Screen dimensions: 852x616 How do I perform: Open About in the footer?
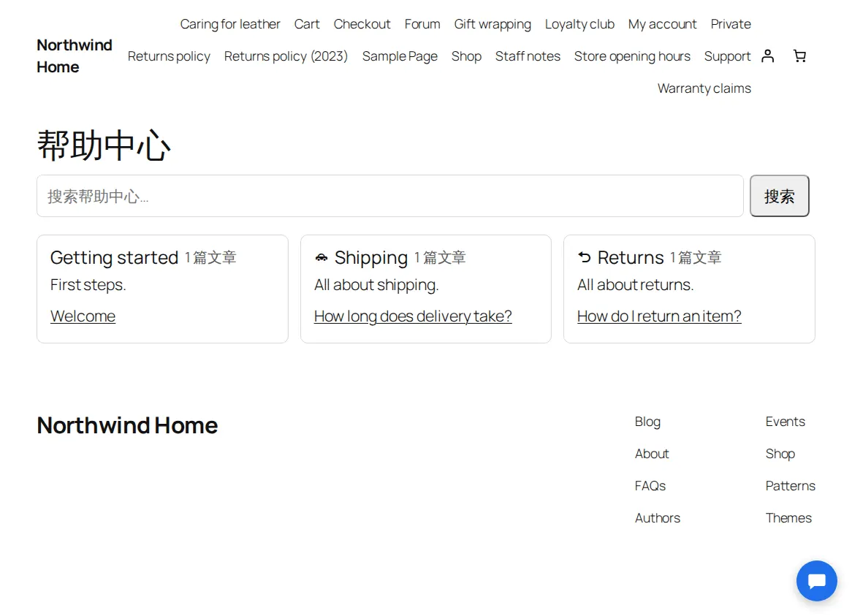[x=652, y=454]
